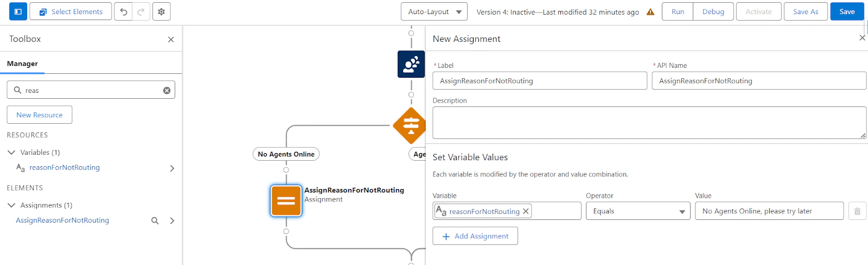This screenshot has width=868, height=265.
Task: Delete assignment row with trash icon
Action: pyautogui.click(x=857, y=211)
